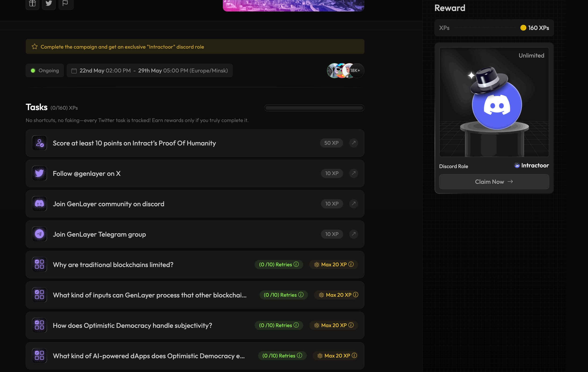The height and width of the screenshot is (372, 588).
Task: Expand Optimistic Democracy handle subjectivity question
Action: tap(195, 325)
